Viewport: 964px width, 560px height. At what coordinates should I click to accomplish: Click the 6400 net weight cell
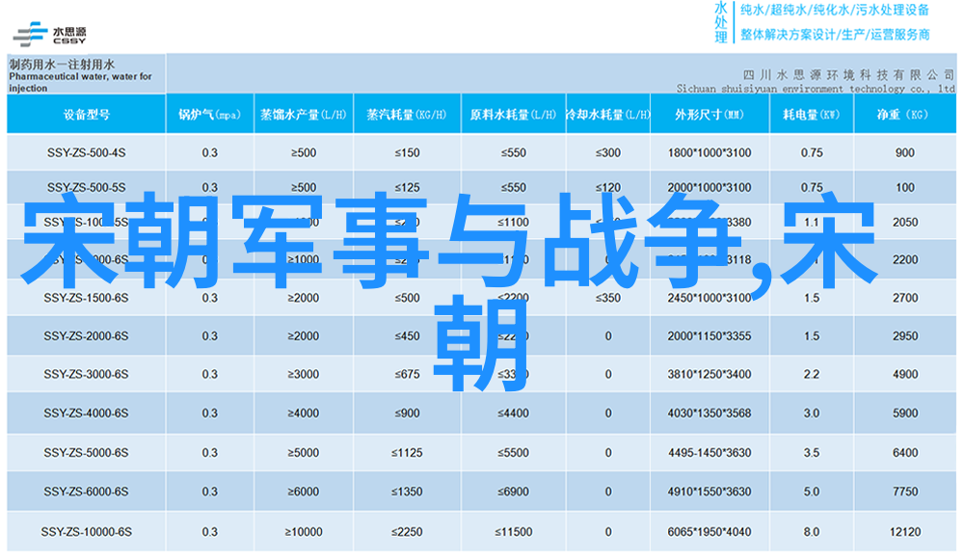coord(905,452)
